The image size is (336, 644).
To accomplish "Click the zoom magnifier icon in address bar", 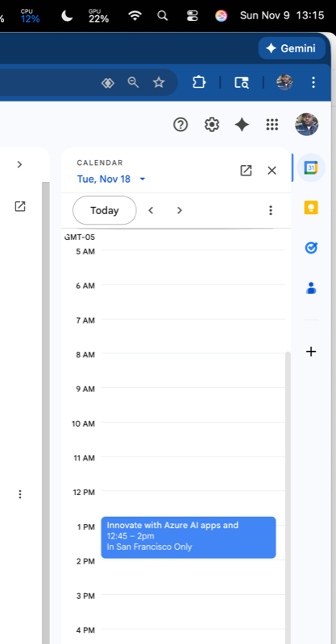I will (133, 83).
